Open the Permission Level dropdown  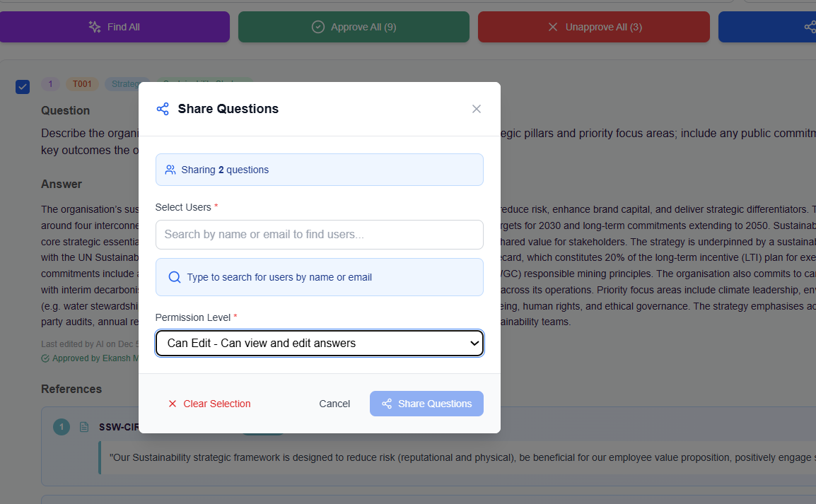pos(319,343)
